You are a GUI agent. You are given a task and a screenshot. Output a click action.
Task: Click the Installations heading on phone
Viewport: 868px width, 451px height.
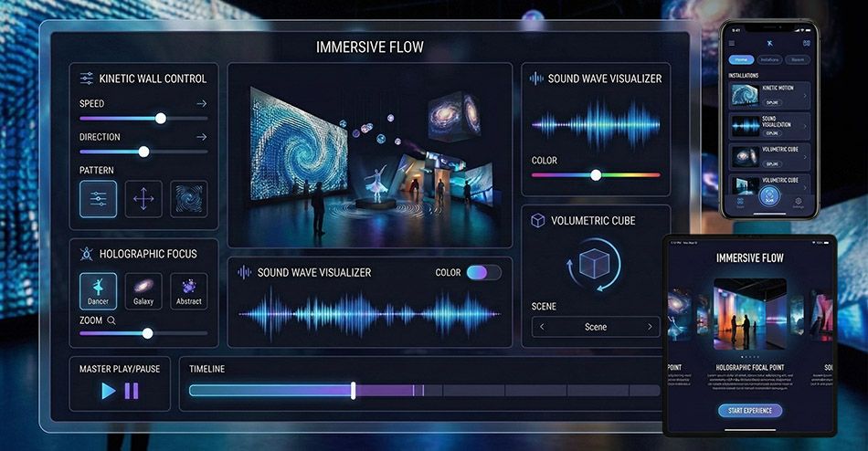744,75
